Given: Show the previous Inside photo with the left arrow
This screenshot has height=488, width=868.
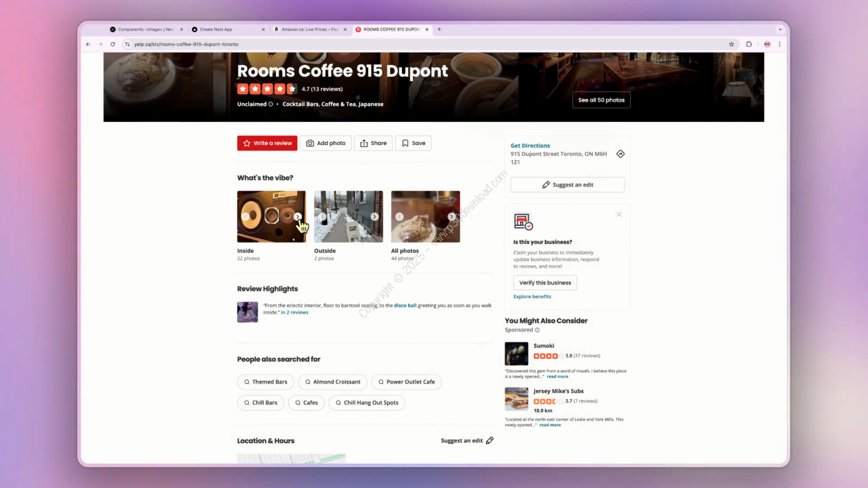Looking at the screenshot, I should click(245, 217).
